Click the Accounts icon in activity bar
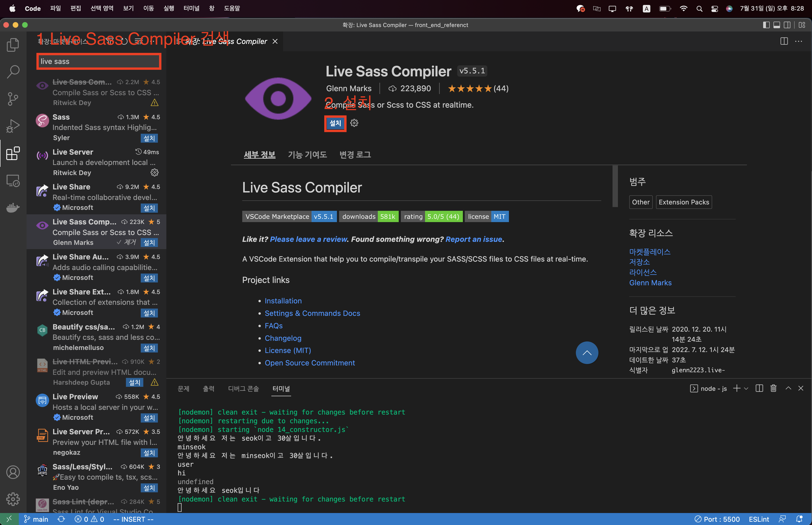This screenshot has height=525, width=812. pos(13,472)
